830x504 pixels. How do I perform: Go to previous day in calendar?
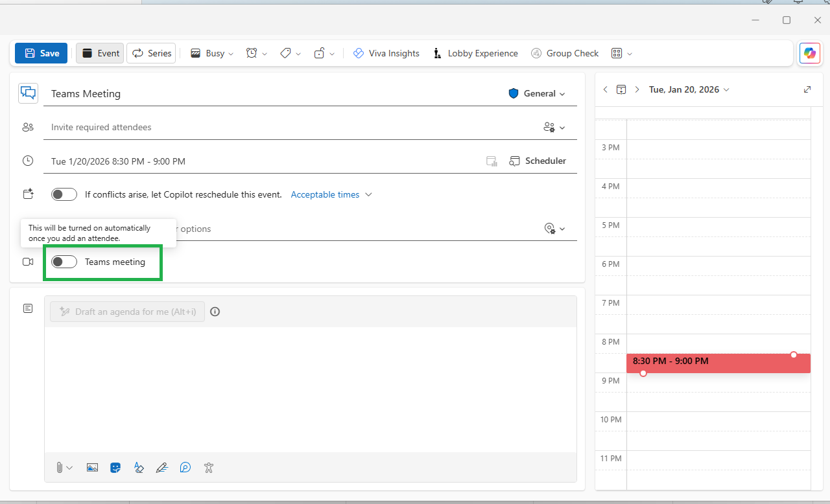pos(606,89)
